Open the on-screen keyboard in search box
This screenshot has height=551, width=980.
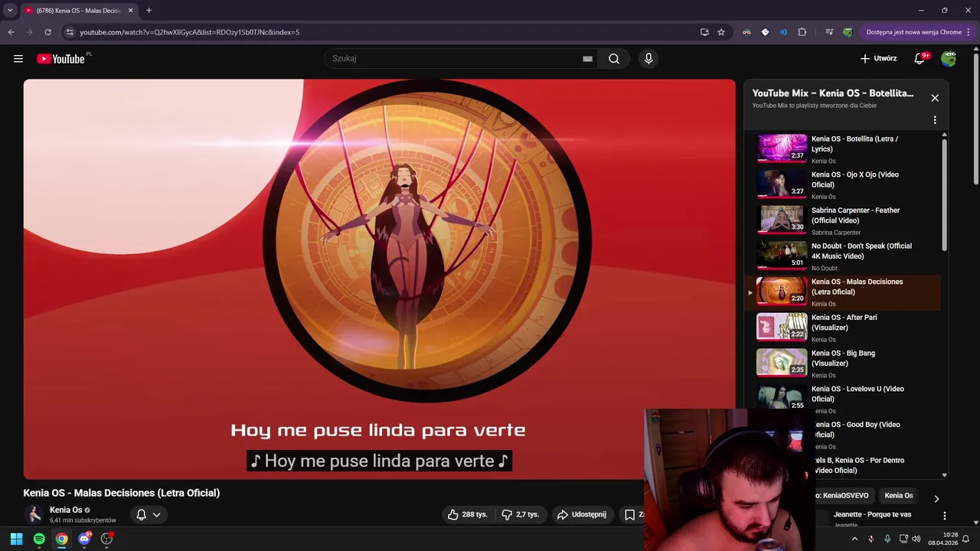(587, 59)
